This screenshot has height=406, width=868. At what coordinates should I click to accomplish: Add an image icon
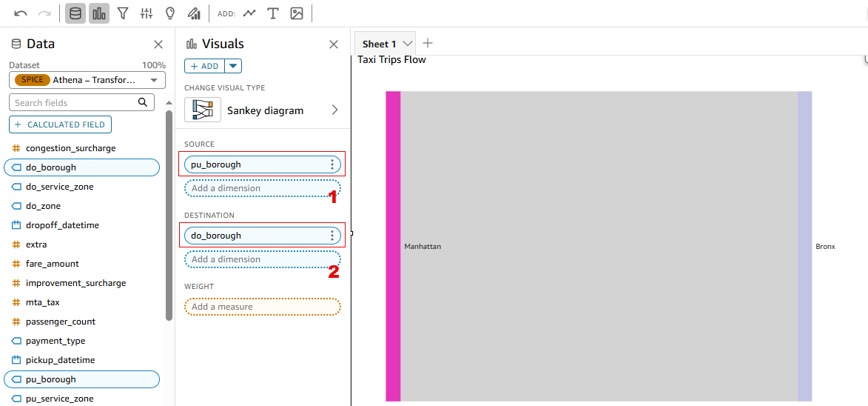coord(296,13)
